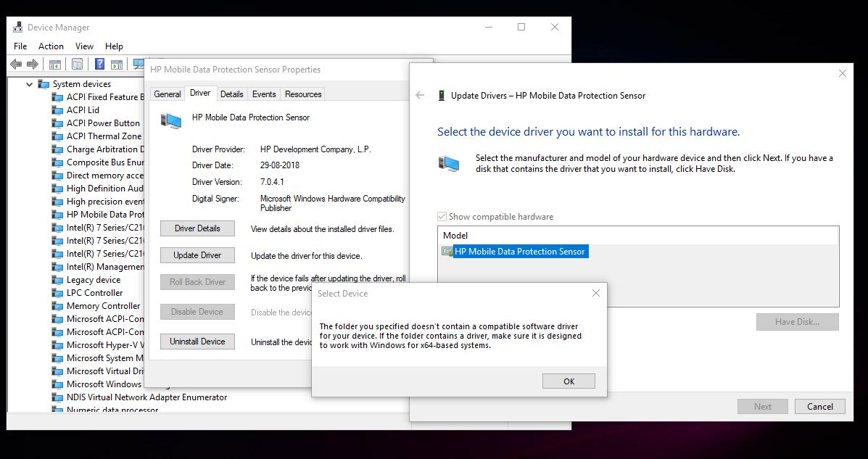The height and width of the screenshot is (459, 868).
Task: Open the Action menu
Action: (51, 46)
